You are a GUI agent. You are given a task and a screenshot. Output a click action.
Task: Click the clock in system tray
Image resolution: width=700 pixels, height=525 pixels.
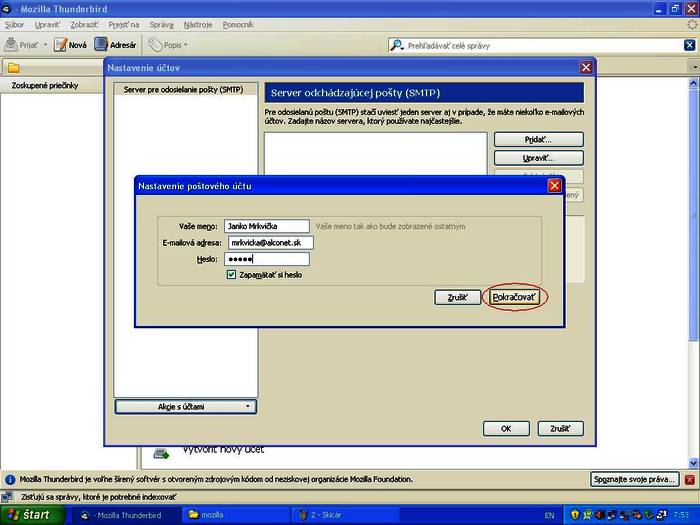point(681,515)
